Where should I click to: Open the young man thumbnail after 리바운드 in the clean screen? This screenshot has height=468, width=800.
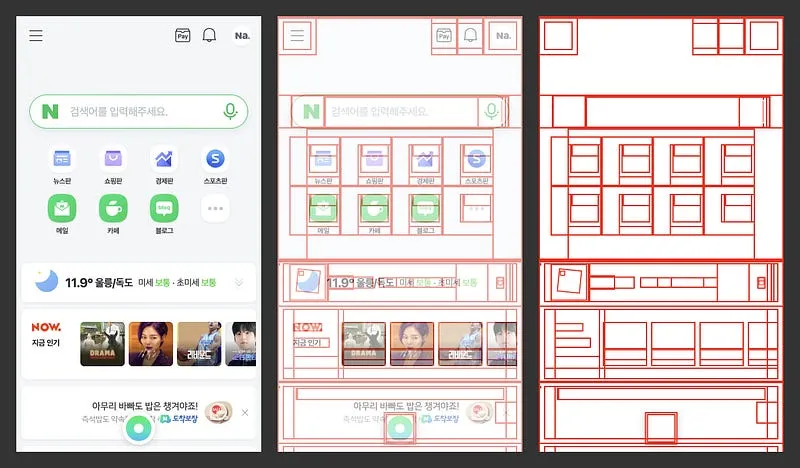point(241,343)
